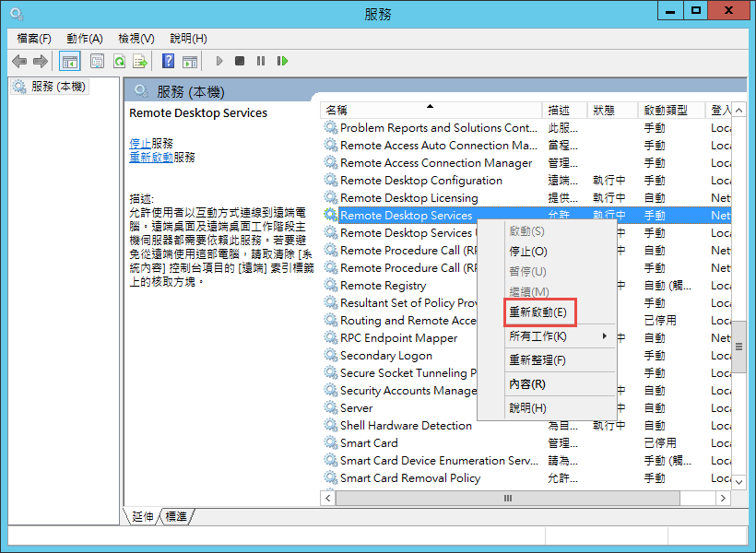This screenshot has width=756, height=553.
Task: Select Problem Reports and Solutions service row
Action: (x=526, y=128)
